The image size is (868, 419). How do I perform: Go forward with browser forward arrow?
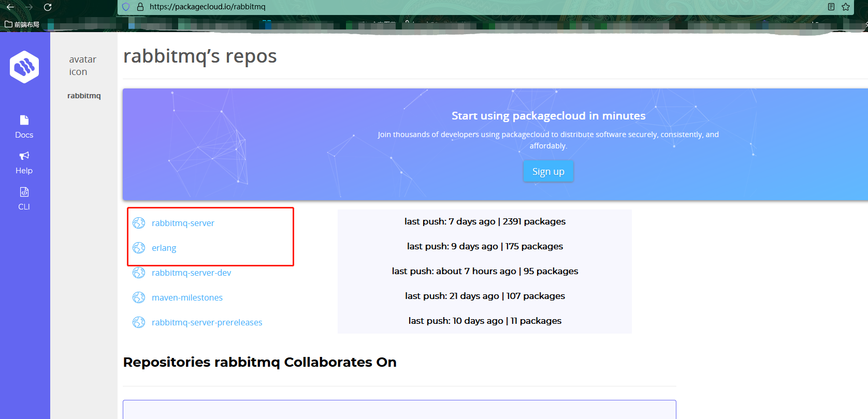click(29, 7)
